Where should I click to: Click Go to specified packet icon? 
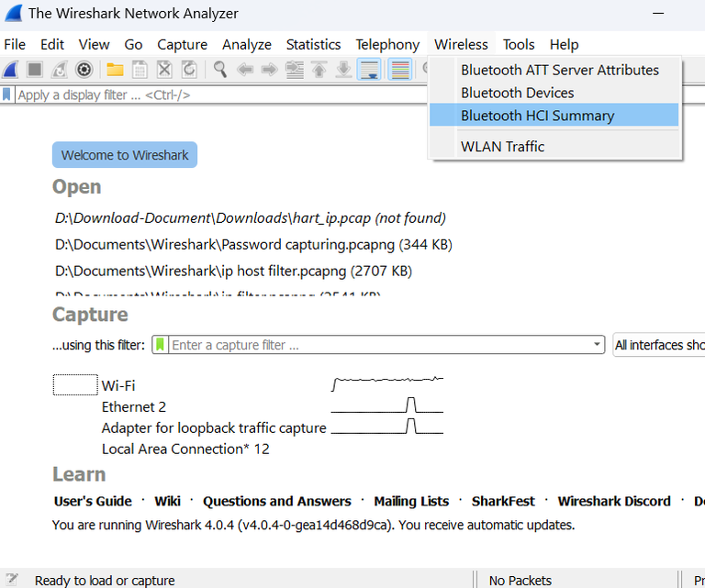click(295, 70)
